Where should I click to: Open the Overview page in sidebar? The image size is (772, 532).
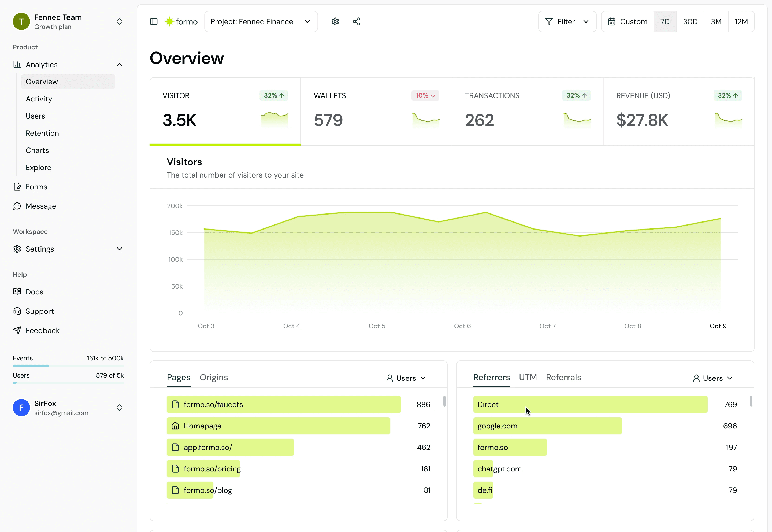click(68, 82)
